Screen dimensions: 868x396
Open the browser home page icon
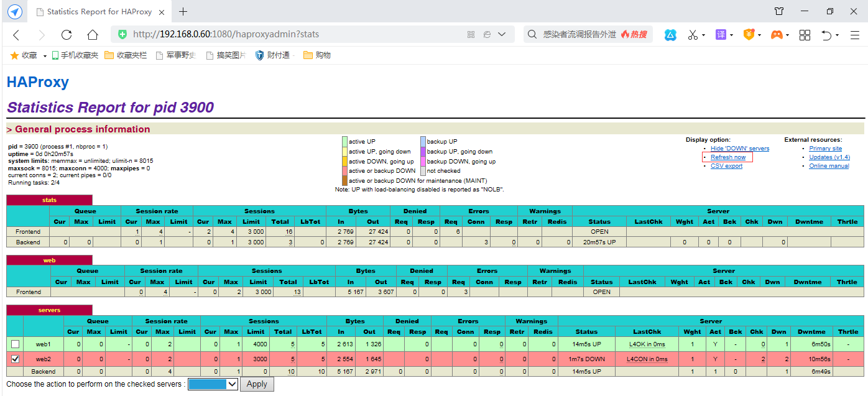pos(92,35)
